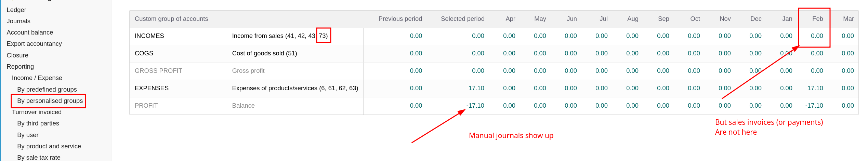Click the Selected period column header

462,19
